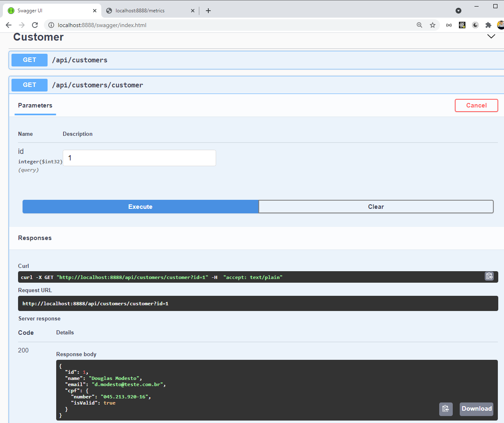Click the Curl label
This screenshot has width=504, height=423.
(x=23, y=266)
